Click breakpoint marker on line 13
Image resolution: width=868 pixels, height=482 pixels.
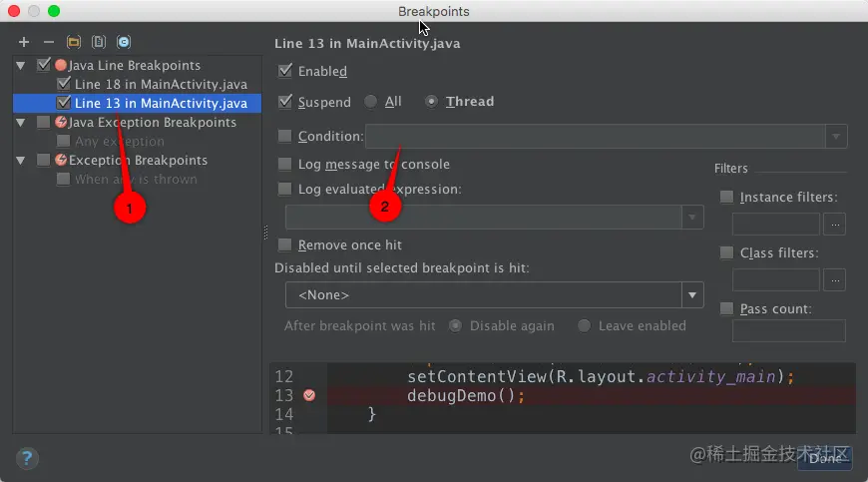pos(309,395)
